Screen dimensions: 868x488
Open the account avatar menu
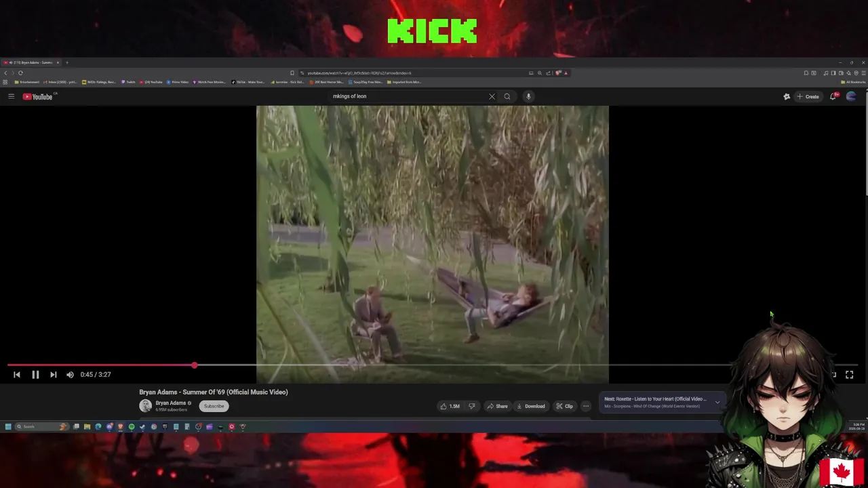pyautogui.click(x=851, y=96)
